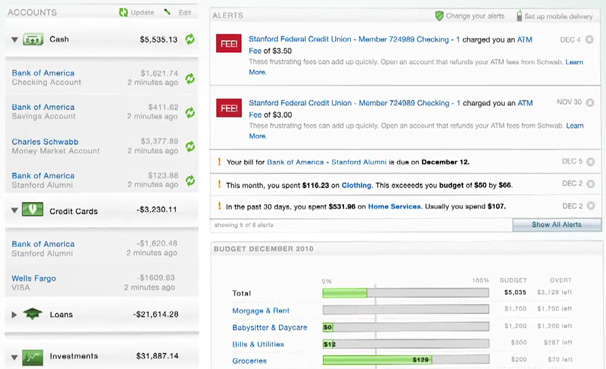Open the Morgage & Rent budget
The width and height of the screenshot is (606, 369).
(261, 310)
